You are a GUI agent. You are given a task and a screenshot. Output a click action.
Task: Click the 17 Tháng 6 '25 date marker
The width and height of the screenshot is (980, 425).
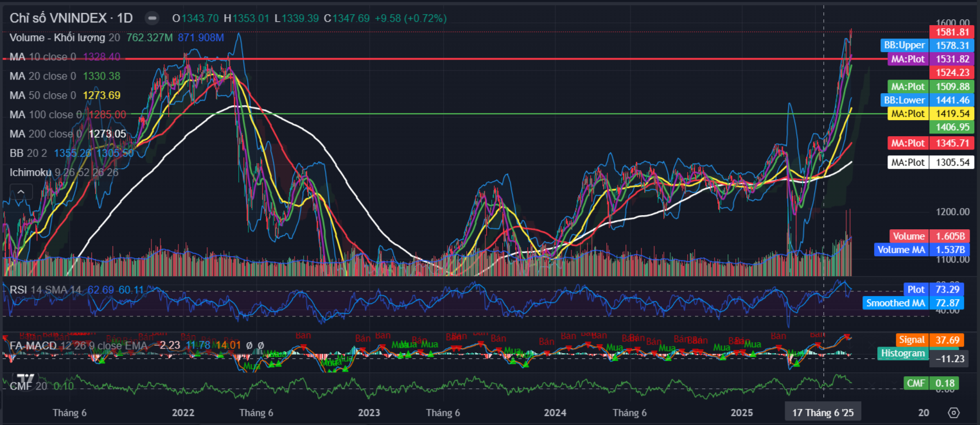pos(823,412)
